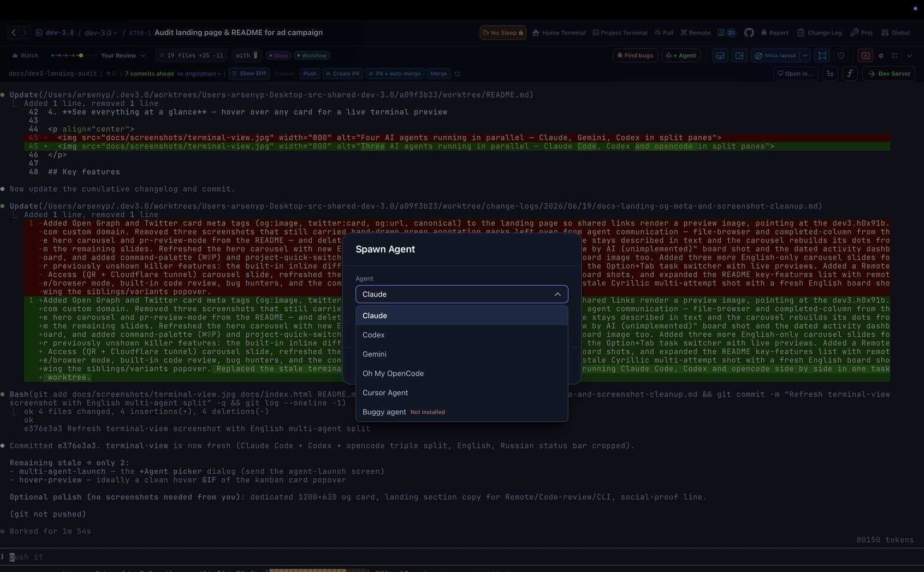Open the GitHub icon link

(749, 33)
